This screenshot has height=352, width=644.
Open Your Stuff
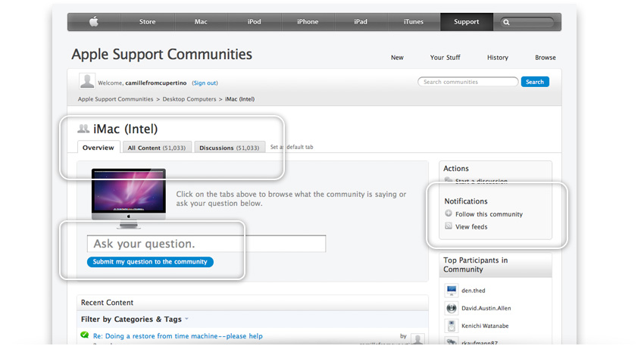(x=445, y=58)
